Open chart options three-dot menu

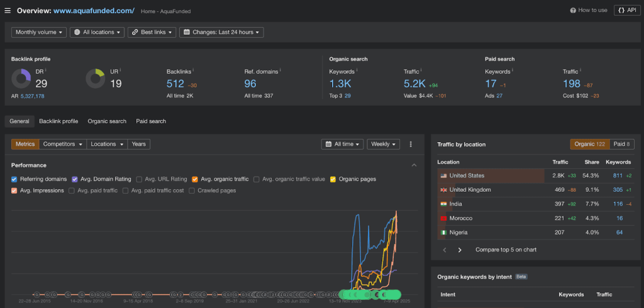[x=411, y=144]
